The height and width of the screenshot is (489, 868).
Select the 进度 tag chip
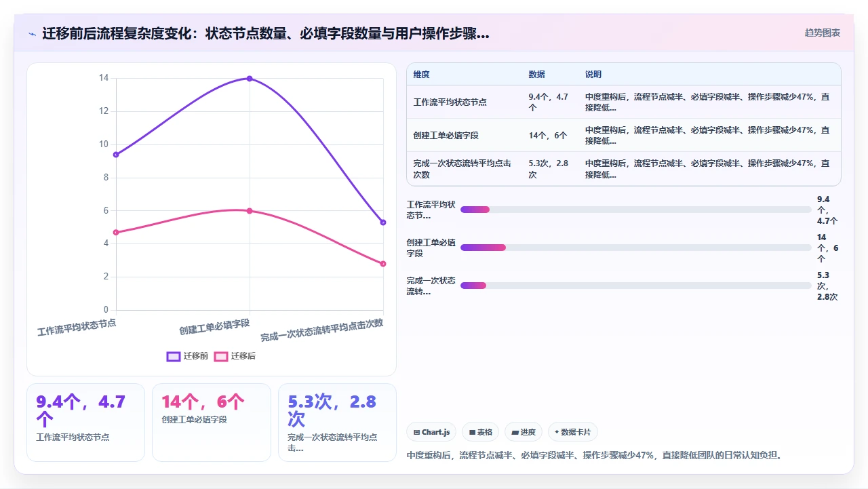524,432
